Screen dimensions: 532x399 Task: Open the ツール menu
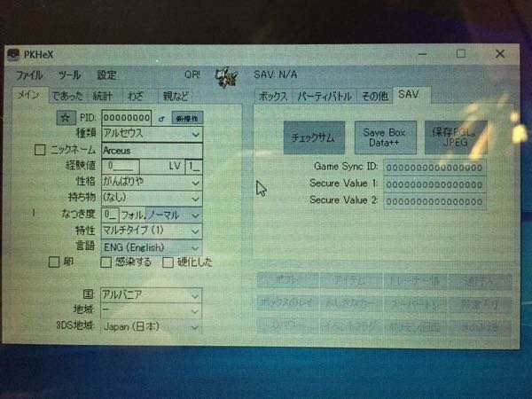(x=69, y=75)
